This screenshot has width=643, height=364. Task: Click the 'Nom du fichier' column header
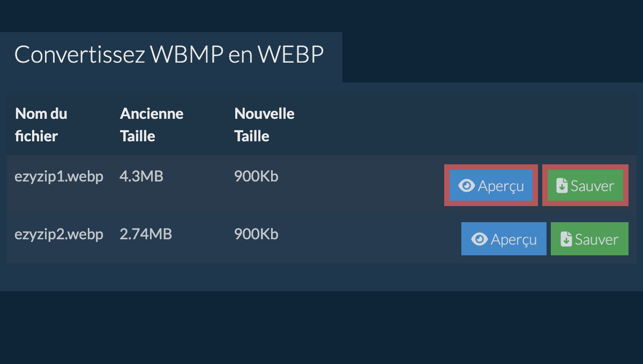(41, 125)
